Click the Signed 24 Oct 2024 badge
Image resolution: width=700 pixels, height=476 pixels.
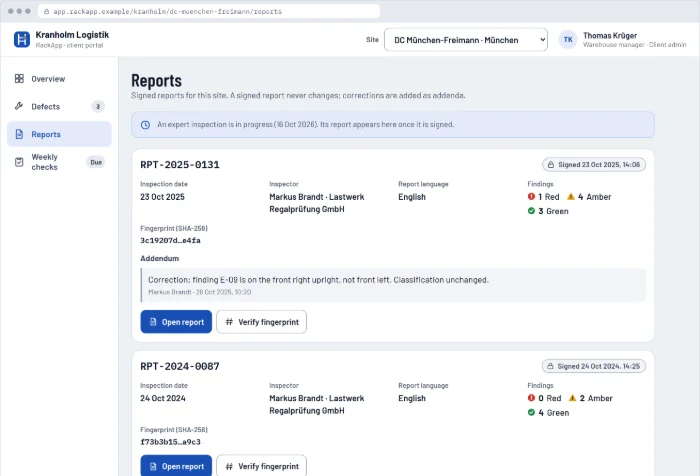pyautogui.click(x=594, y=366)
